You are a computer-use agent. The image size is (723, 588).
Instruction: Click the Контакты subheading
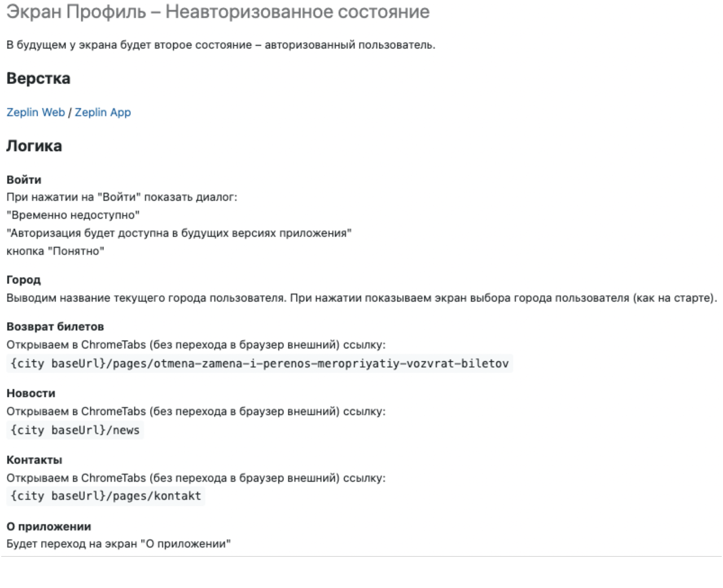coord(34,460)
